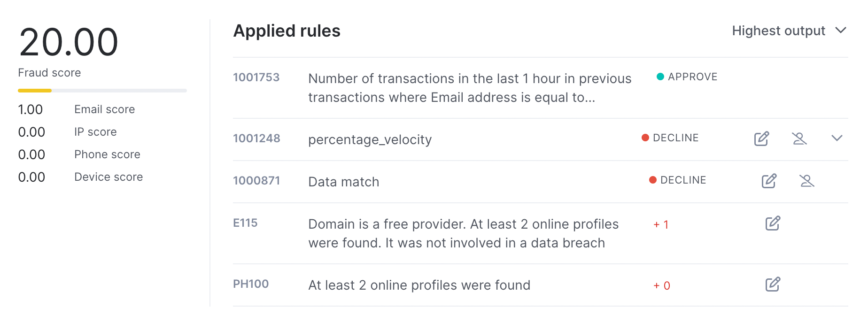Screen dimensions: 868x323
Task: Click the yellow fraud score progress bar
Action: [35, 91]
